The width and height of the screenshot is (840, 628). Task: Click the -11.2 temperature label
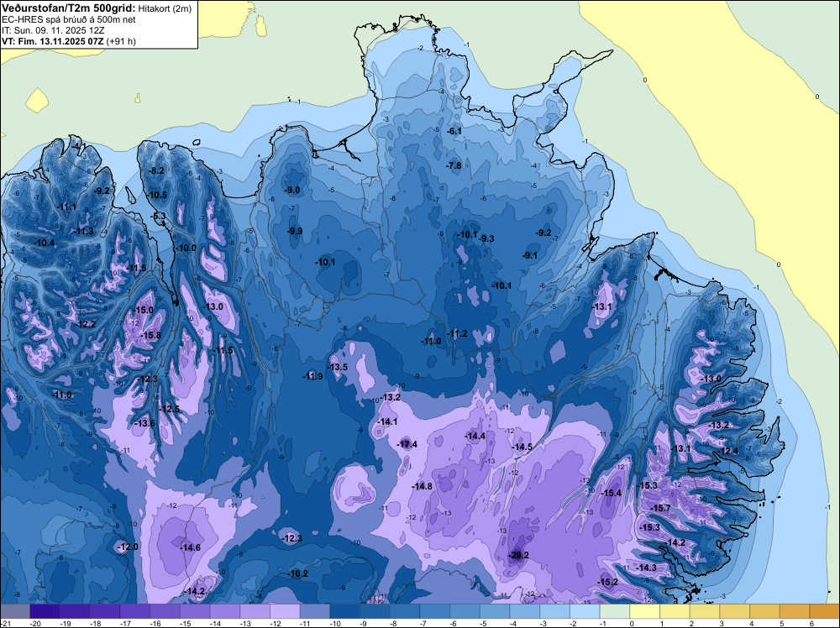click(457, 333)
